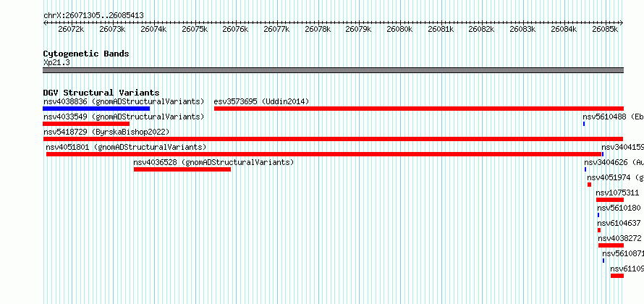644x304 pixels.
Task: Click the red nsv4033549 variant bar
Action: point(86,124)
